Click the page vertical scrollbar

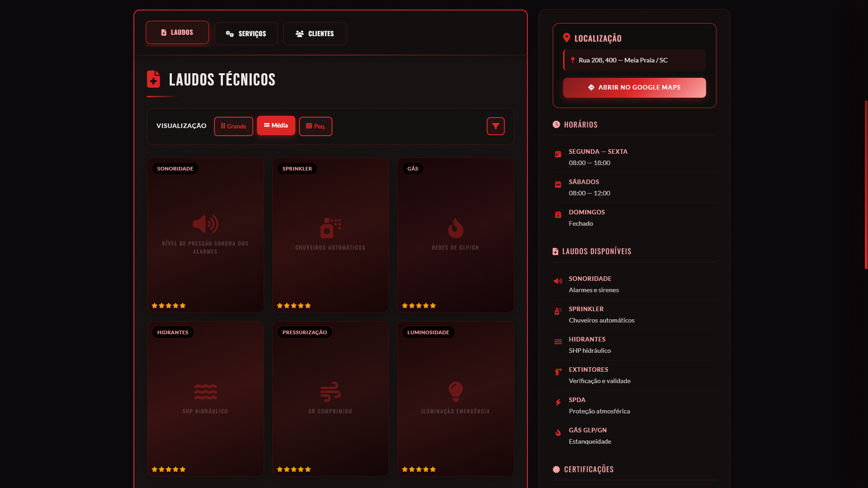pos(865,185)
